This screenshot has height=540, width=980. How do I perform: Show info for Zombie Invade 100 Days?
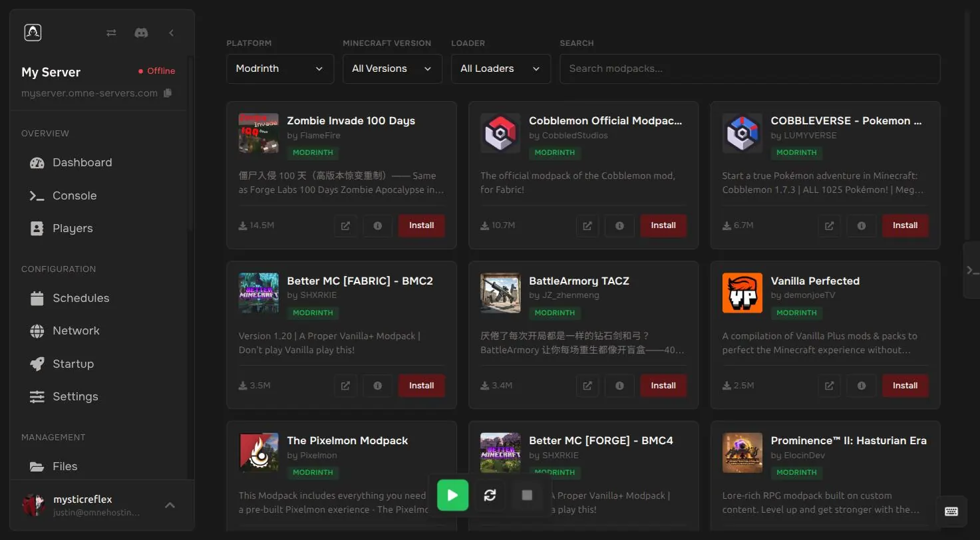coord(378,225)
